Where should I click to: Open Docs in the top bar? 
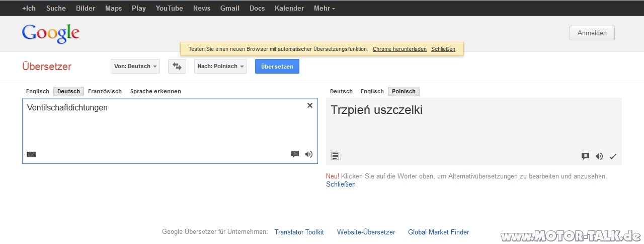(x=257, y=8)
